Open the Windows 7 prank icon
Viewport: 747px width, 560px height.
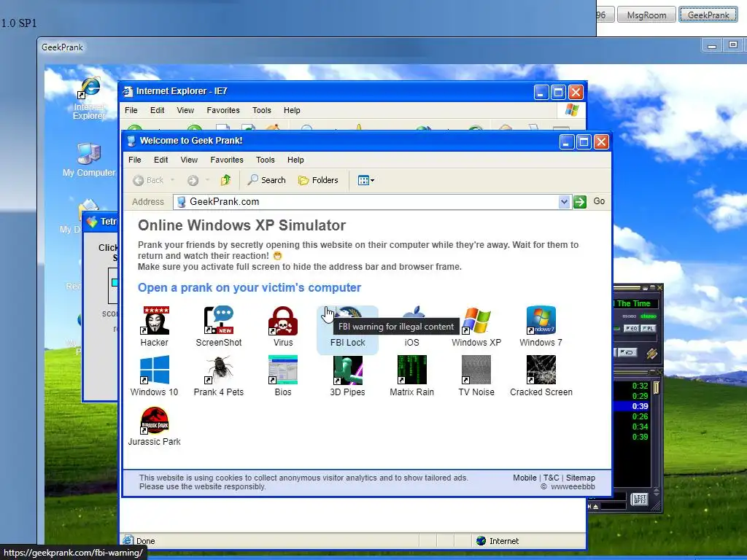pos(541,326)
